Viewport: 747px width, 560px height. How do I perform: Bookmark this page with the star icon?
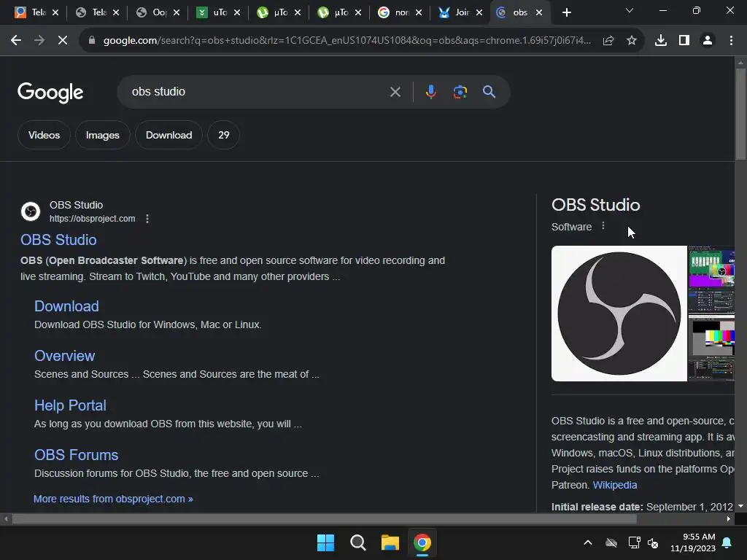(632, 41)
